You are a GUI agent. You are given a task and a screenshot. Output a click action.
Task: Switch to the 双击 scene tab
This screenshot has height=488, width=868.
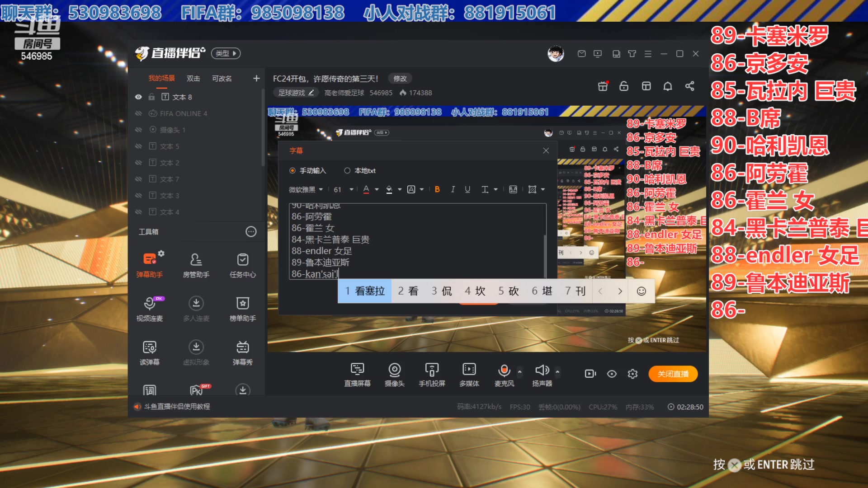193,78
